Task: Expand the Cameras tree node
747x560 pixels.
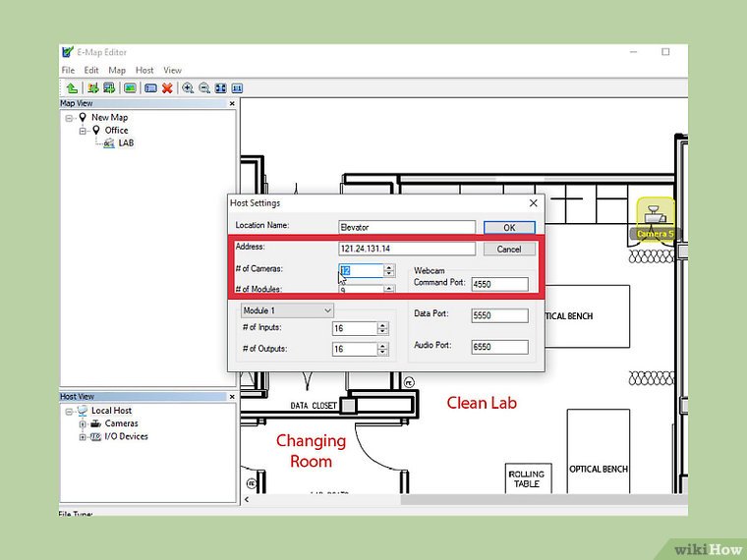Action: [83, 423]
